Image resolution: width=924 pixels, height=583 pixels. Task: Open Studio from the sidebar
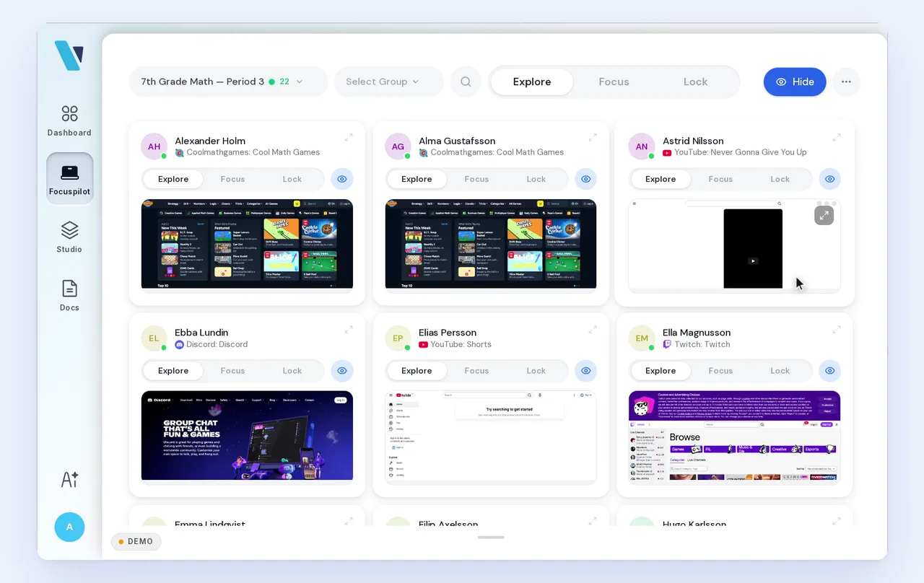click(x=69, y=237)
